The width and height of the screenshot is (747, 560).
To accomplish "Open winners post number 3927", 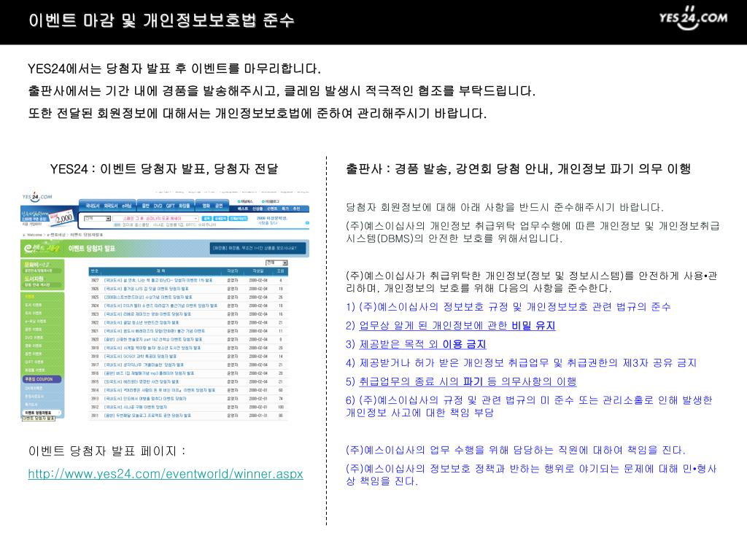I will tap(158, 281).
